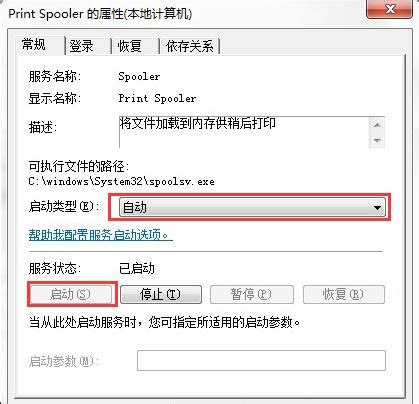Click the 暂停(P) button

(x=252, y=294)
